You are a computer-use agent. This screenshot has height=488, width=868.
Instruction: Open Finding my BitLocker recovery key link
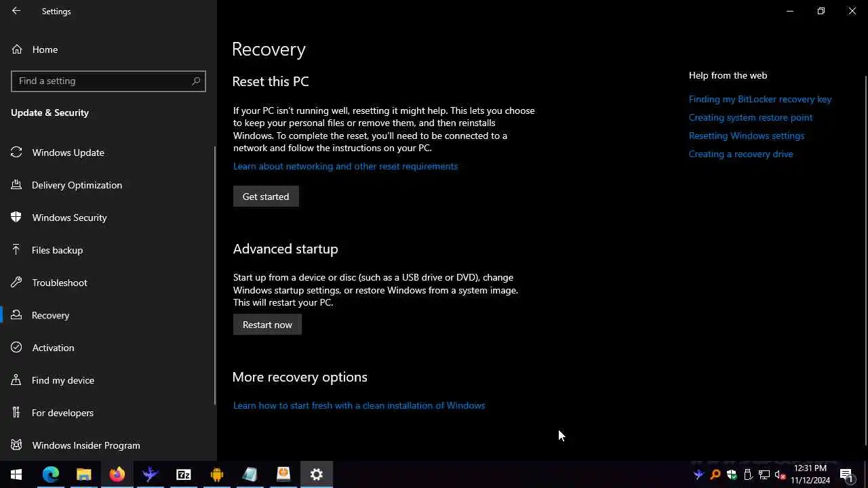pyautogui.click(x=759, y=99)
